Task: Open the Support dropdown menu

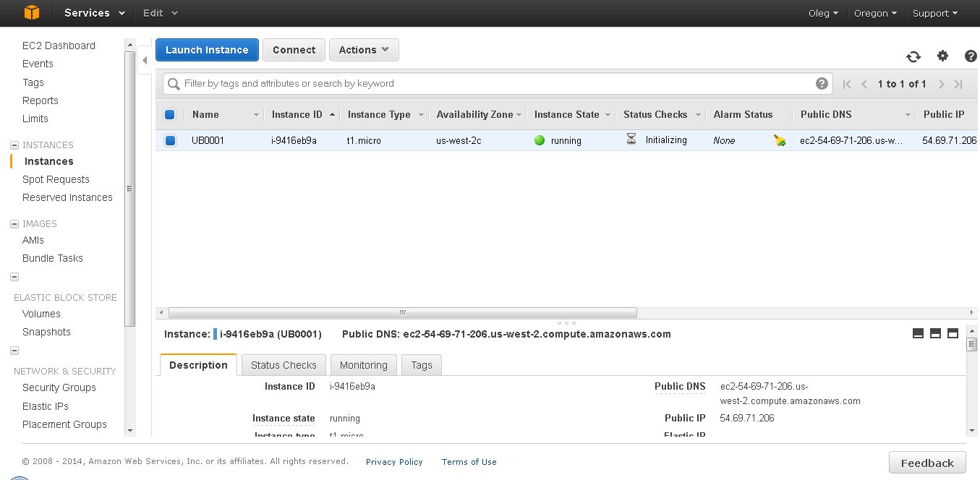Action: tap(934, 13)
